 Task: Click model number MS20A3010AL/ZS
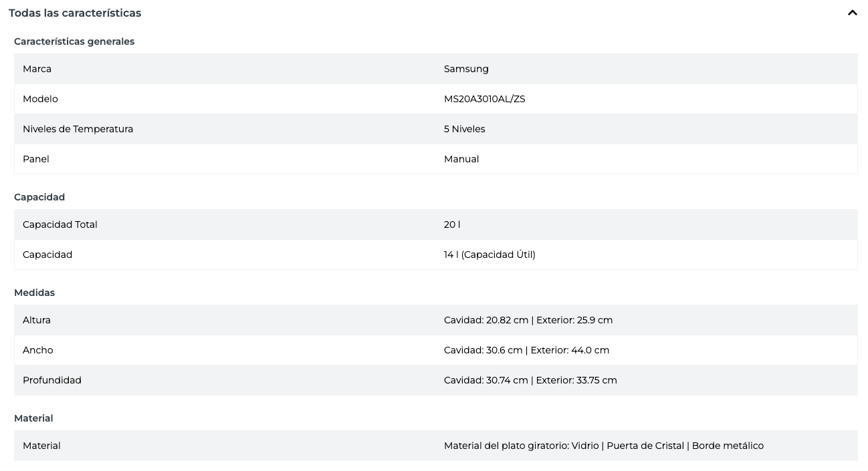tap(484, 99)
